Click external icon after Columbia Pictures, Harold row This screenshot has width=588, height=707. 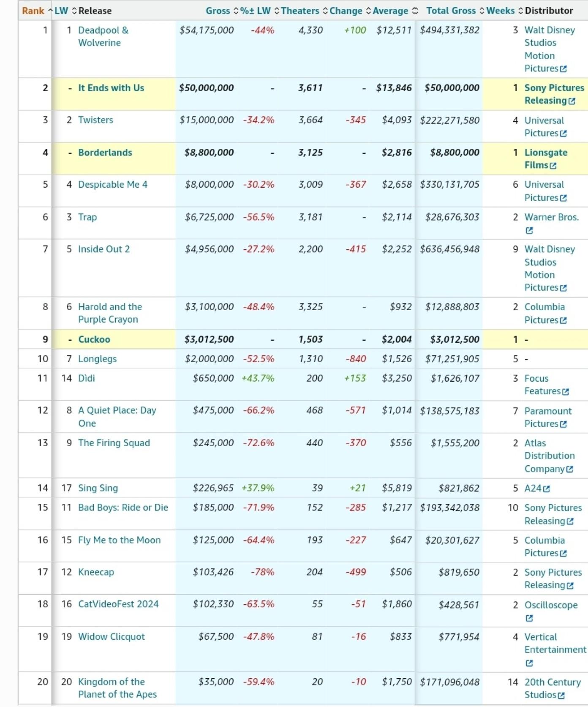563,321
